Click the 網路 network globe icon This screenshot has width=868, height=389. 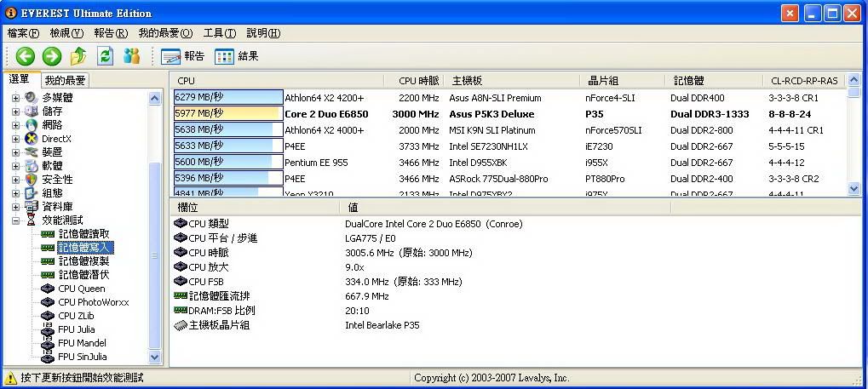(32, 125)
